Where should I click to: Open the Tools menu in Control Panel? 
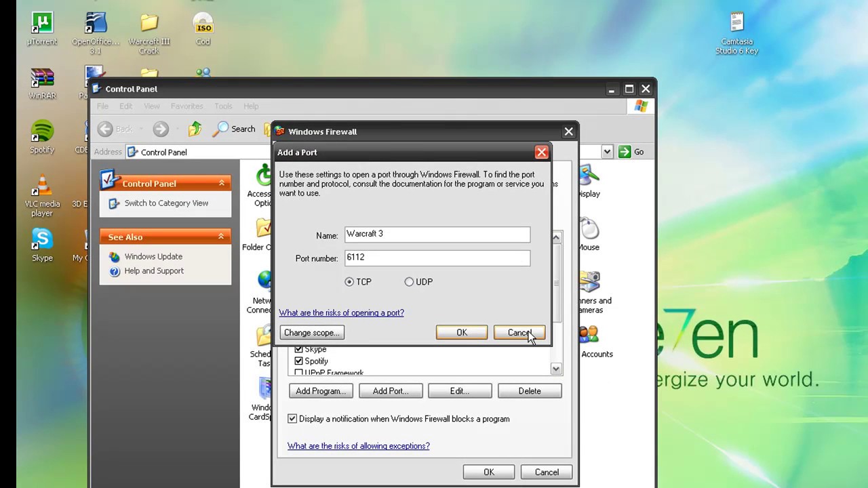pyautogui.click(x=223, y=106)
